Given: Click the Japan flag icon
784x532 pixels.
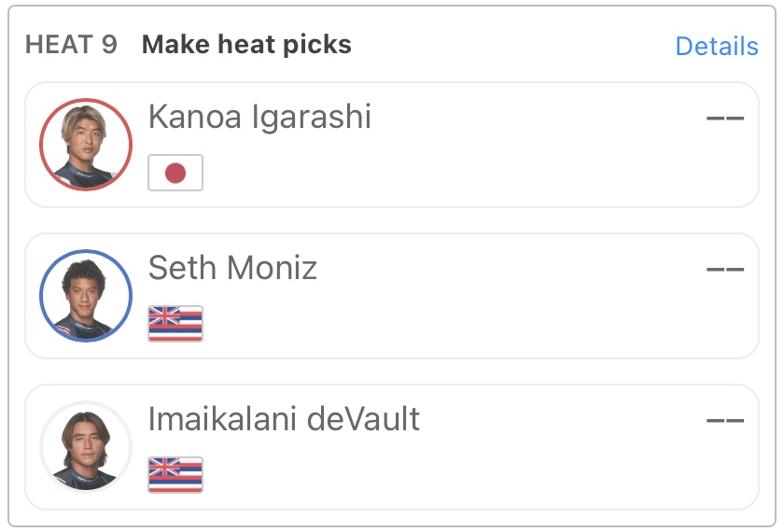Looking at the screenshot, I should click(175, 173).
